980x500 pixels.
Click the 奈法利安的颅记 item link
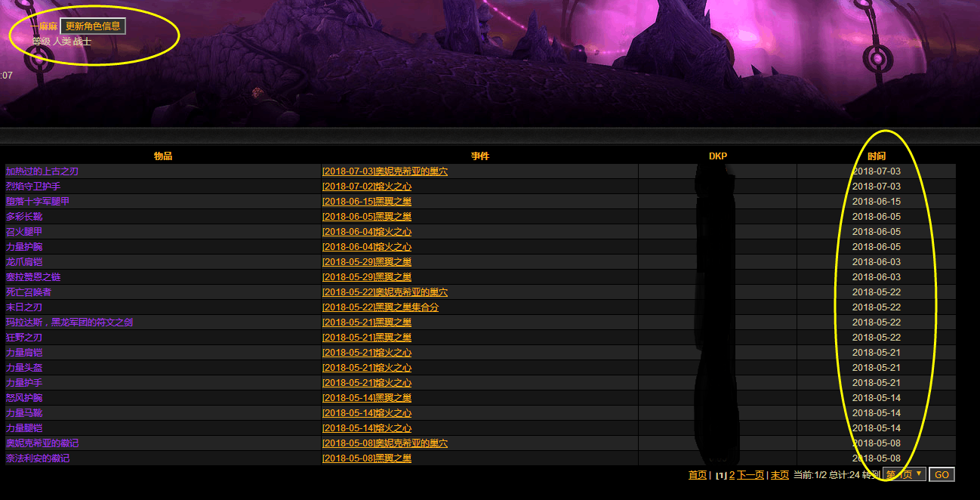tap(36, 458)
